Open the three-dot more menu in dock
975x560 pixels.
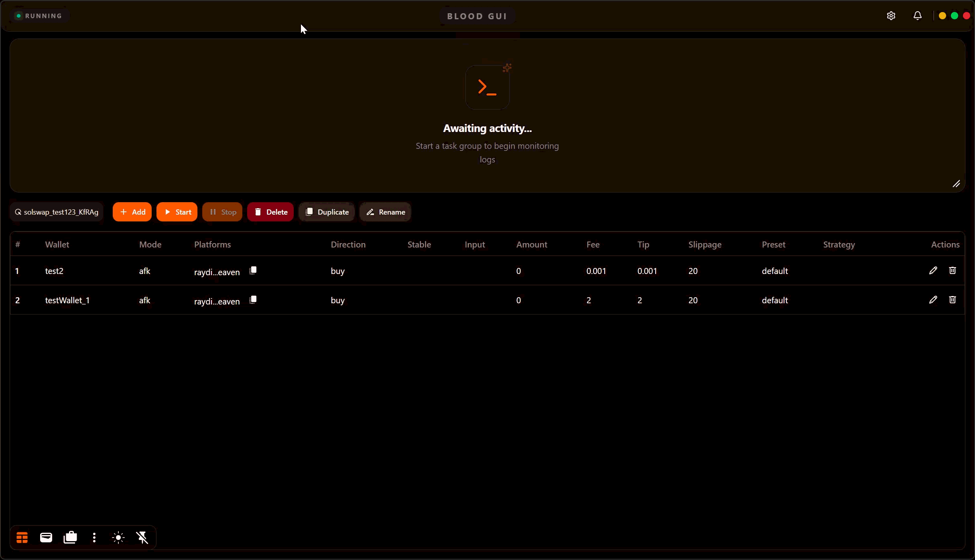coord(94,538)
